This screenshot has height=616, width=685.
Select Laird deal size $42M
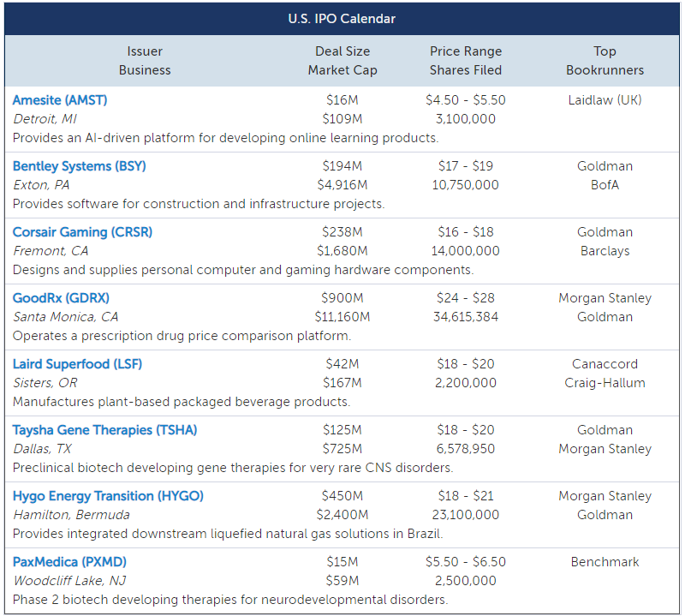pyautogui.click(x=342, y=364)
